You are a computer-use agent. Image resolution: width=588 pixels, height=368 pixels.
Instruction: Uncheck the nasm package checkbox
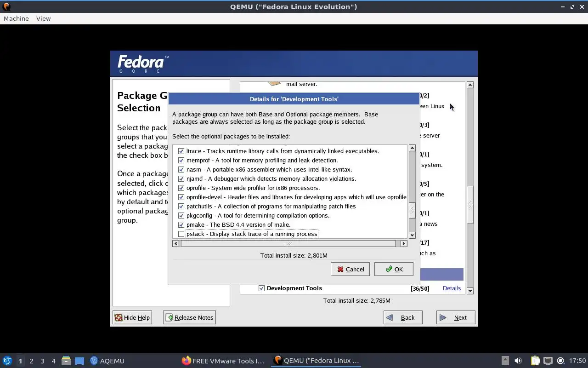coord(181,169)
